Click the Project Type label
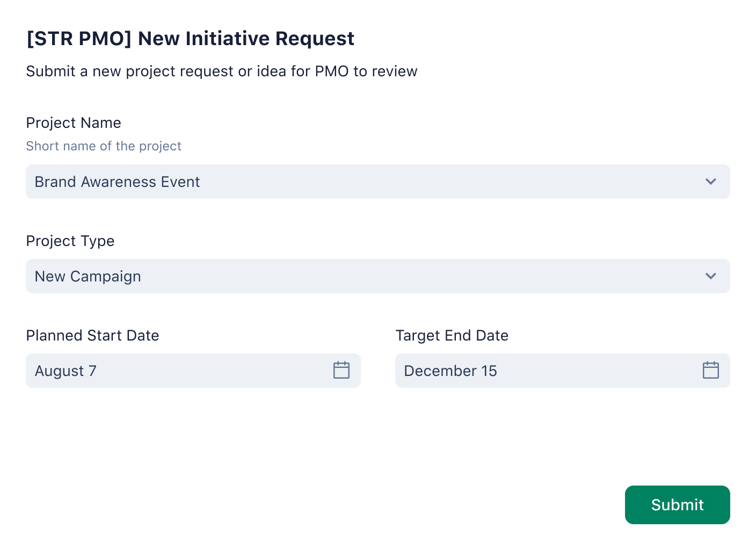756x550 pixels. 70,241
